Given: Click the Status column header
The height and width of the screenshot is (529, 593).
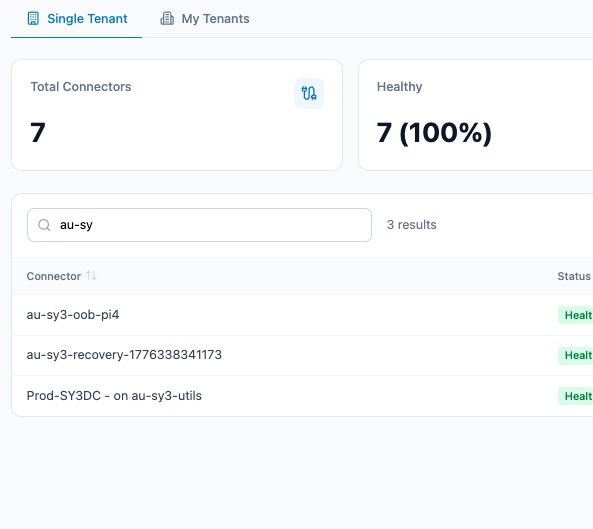Looking at the screenshot, I should (x=574, y=276).
